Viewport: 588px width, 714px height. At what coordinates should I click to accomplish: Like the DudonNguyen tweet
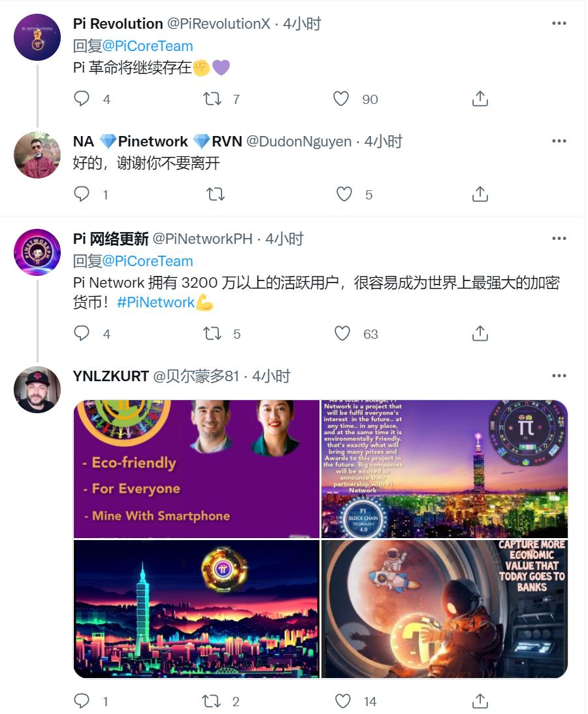pos(344,194)
